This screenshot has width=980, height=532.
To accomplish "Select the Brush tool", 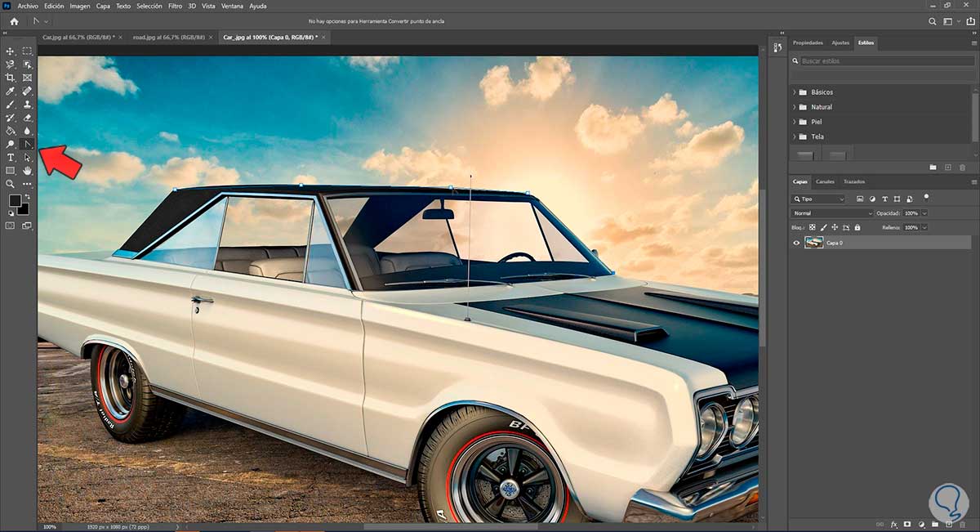I will [x=11, y=104].
